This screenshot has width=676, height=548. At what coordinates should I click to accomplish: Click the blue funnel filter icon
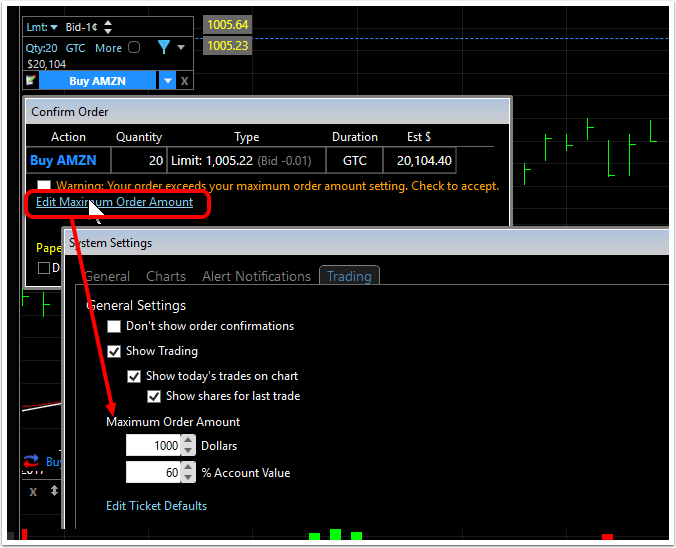tap(164, 47)
